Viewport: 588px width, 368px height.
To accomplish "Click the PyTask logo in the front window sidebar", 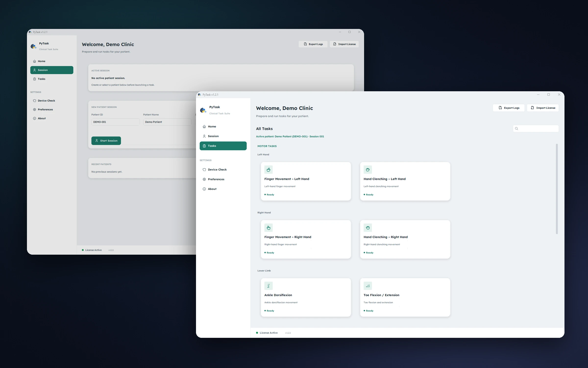I will [203, 110].
